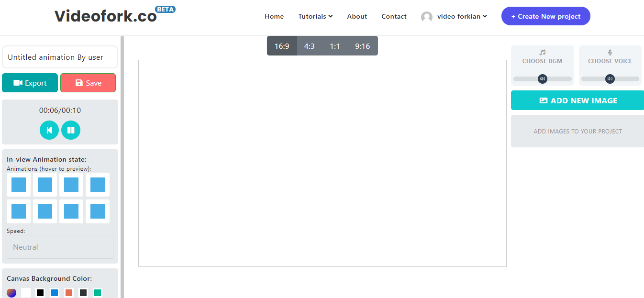The image size is (644, 298).
Task: Click the Add Images To Your Project placeholder
Action: [577, 131]
